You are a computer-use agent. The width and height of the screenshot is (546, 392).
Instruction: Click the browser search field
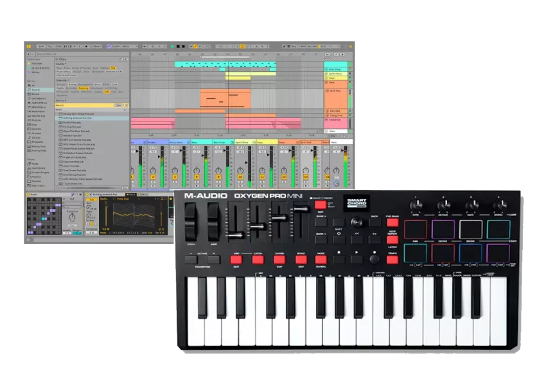[47, 55]
